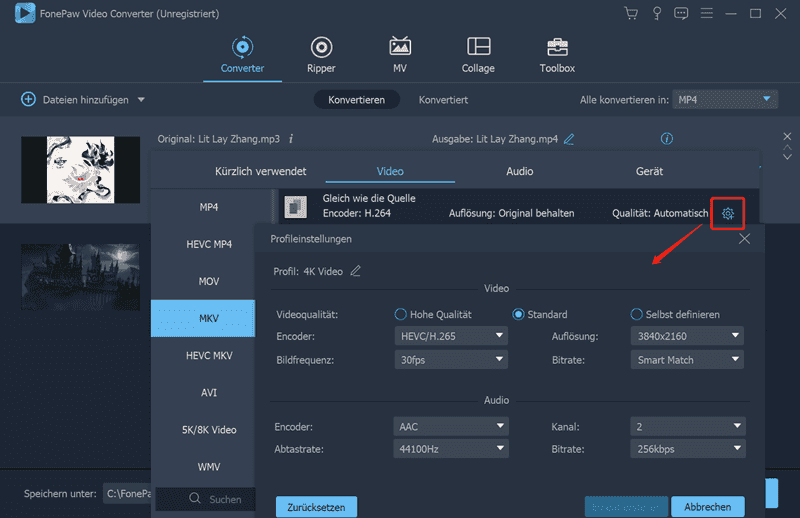Open the feedback chat icon
The height and width of the screenshot is (518, 800).
[x=681, y=13]
